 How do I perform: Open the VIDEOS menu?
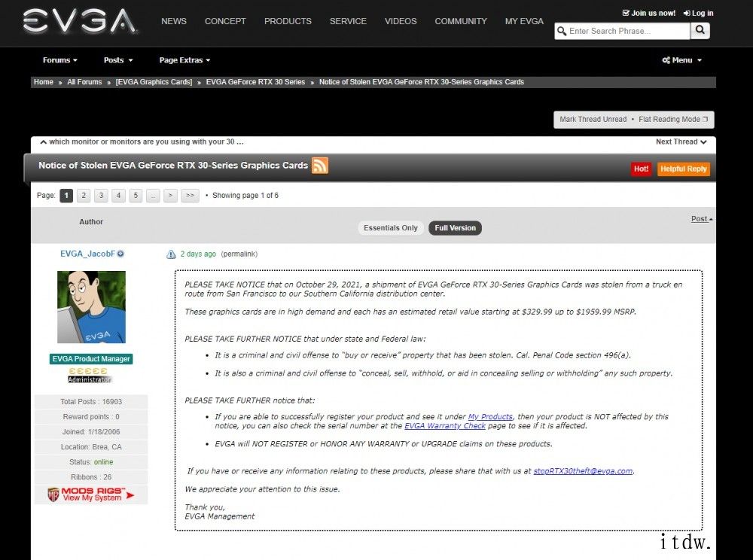coord(401,22)
